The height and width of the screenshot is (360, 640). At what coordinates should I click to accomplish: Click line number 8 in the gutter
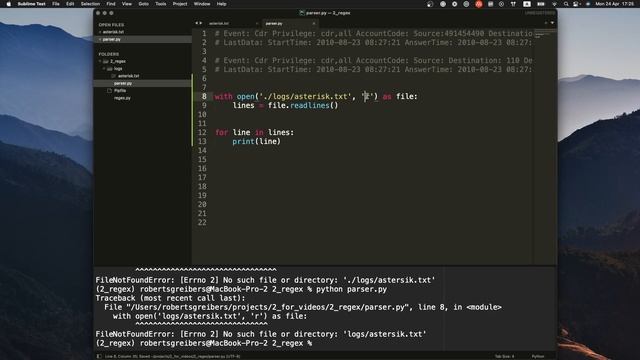click(x=204, y=97)
